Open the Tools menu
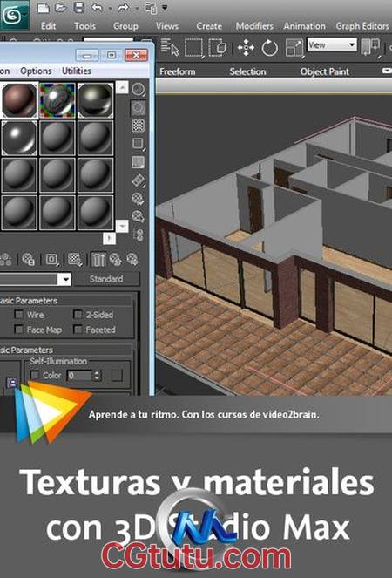Image resolution: width=392 pixels, height=578 pixels. pos(84,26)
